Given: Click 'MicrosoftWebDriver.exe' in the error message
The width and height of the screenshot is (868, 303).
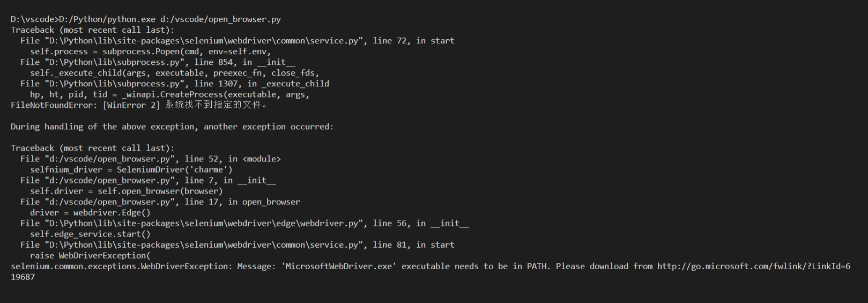Looking at the screenshot, I should pos(339,266).
